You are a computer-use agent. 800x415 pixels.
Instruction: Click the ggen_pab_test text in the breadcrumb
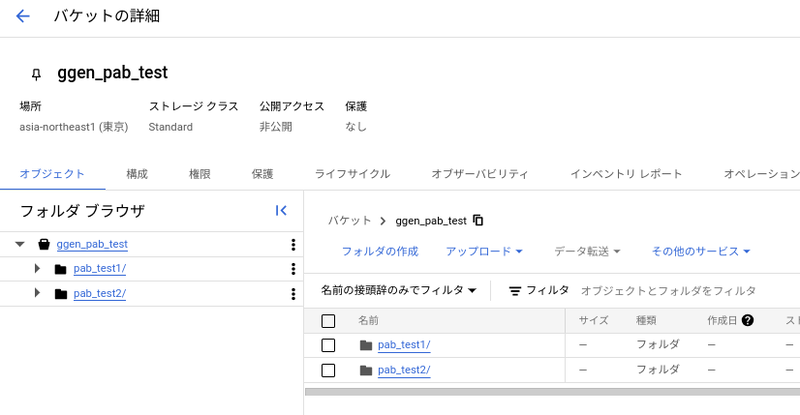click(431, 221)
